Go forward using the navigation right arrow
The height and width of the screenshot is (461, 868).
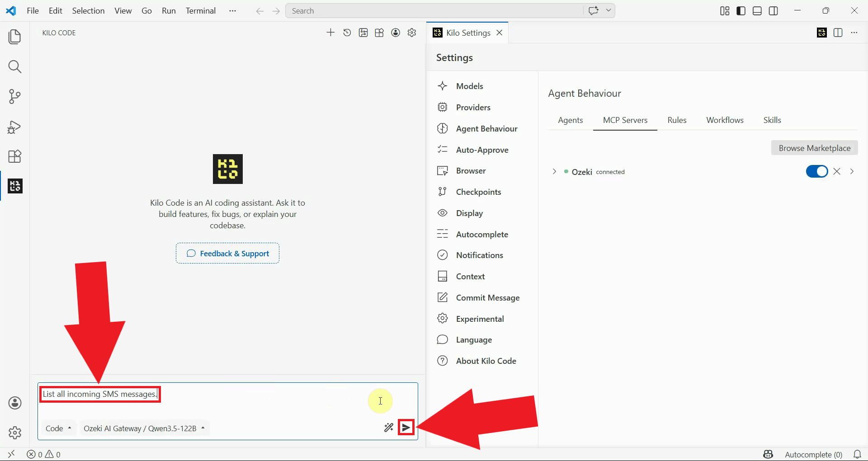pos(276,11)
